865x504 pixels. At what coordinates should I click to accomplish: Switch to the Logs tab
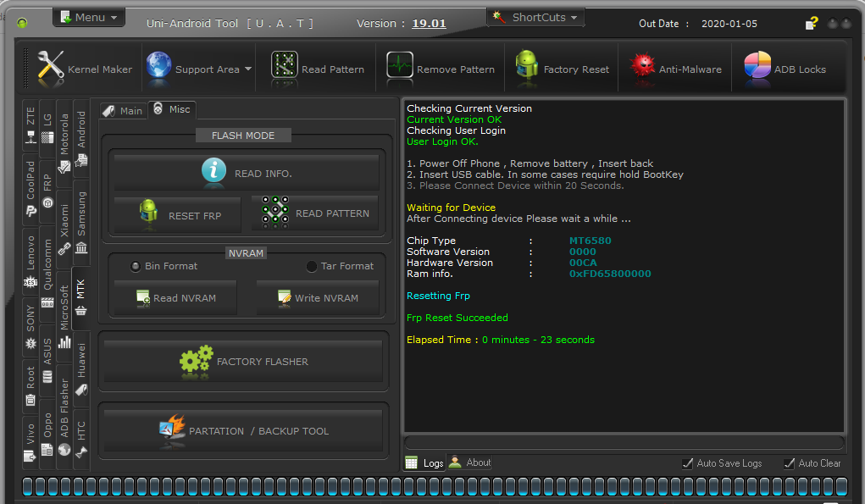tap(424, 462)
